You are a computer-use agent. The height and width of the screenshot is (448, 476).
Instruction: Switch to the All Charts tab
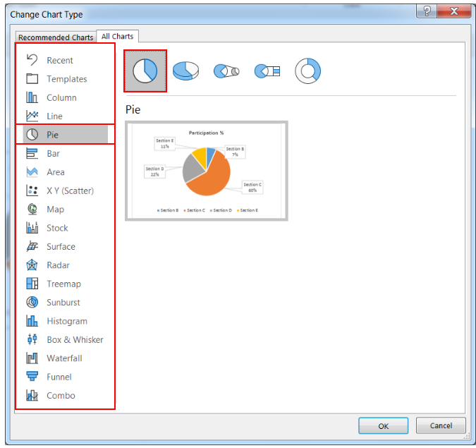point(118,36)
